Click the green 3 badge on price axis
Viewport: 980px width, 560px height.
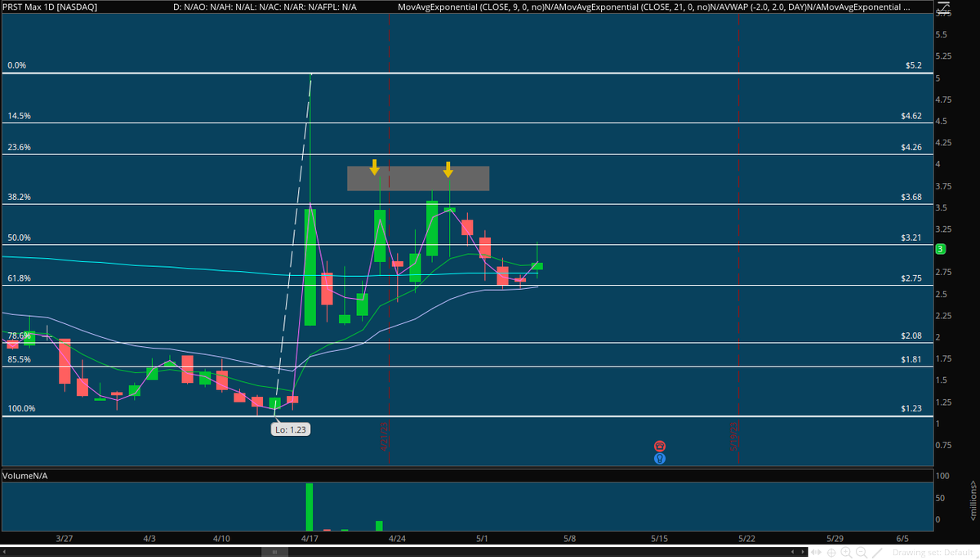[x=940, y=247]
